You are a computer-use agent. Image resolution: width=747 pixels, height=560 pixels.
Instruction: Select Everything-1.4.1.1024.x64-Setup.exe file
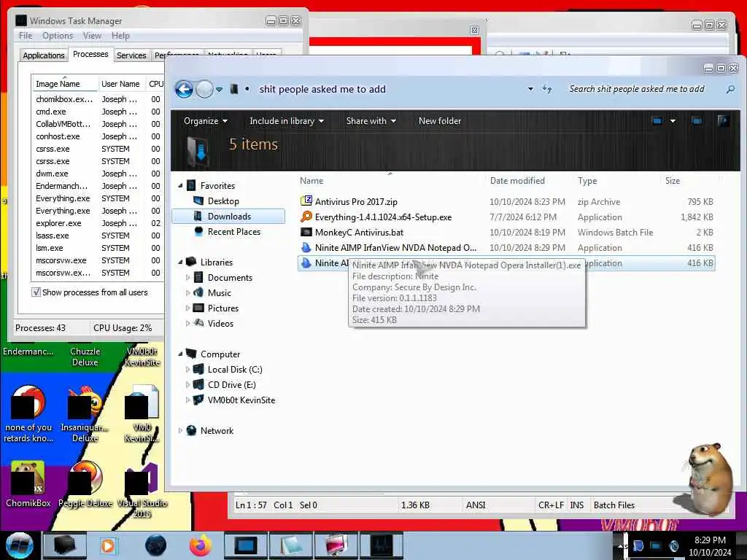[x=383, y=217]
